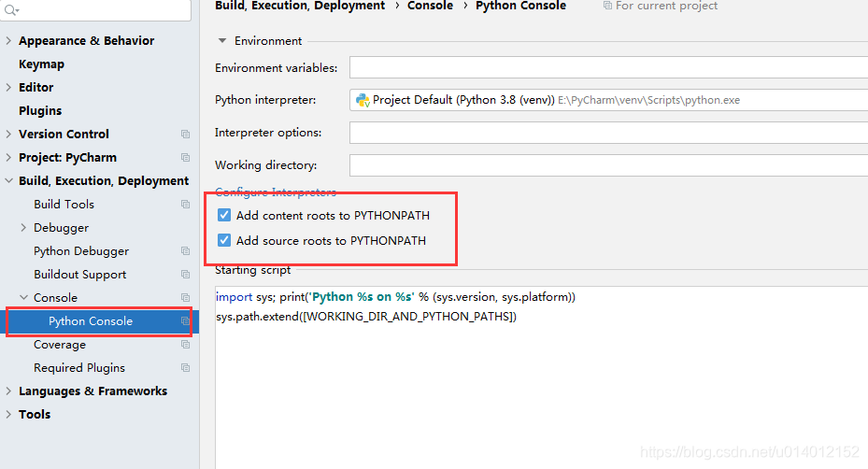Viewport: 868px width, 469px height.
Task: Click Console breadcrumb in header
Action: click(x=430, y=6)
